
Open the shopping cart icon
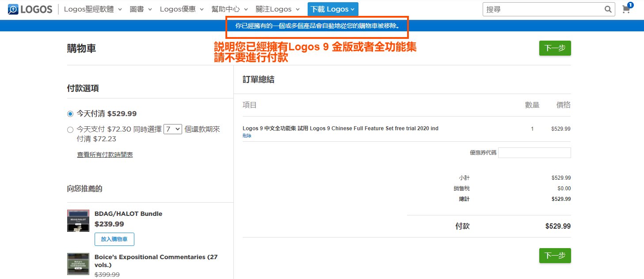click(626, 9)
